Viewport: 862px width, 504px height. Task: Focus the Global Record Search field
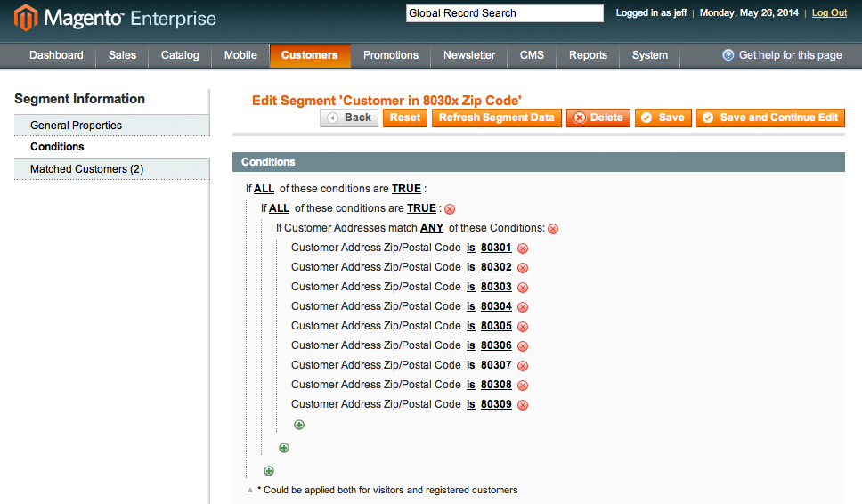pyautogui.click(x=505, y=13)
